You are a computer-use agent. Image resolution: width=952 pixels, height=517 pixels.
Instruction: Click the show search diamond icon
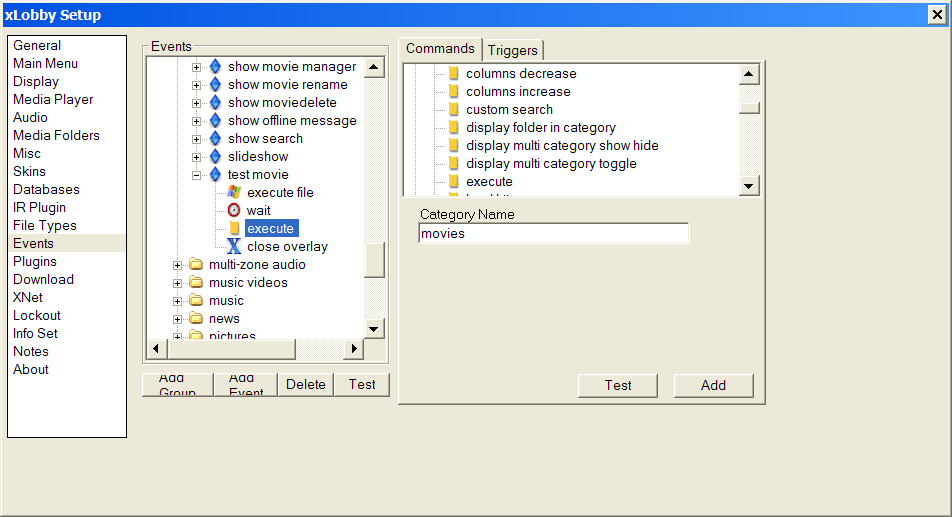(x=216, y=139)
